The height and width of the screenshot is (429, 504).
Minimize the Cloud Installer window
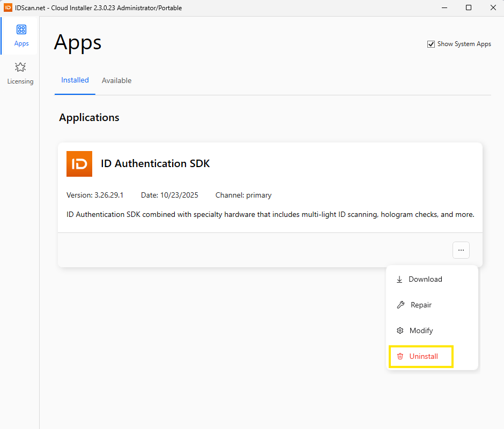coord(444,7)
